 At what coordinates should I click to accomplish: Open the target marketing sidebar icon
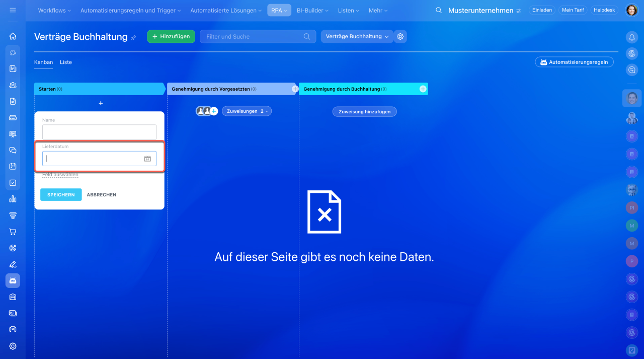coord(13,248)
